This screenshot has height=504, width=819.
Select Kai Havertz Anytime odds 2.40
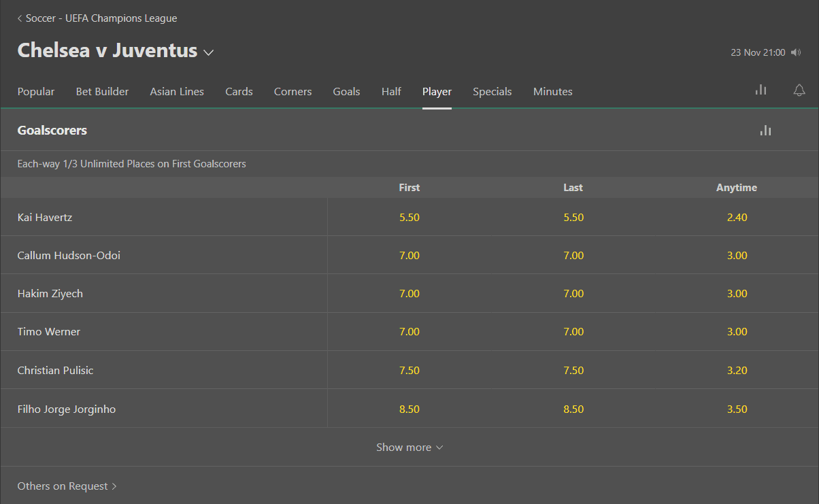click(x=737, y=218)
